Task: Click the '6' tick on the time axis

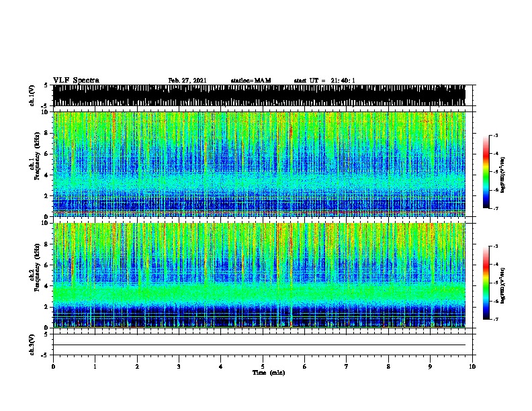Action: point(305,367)
